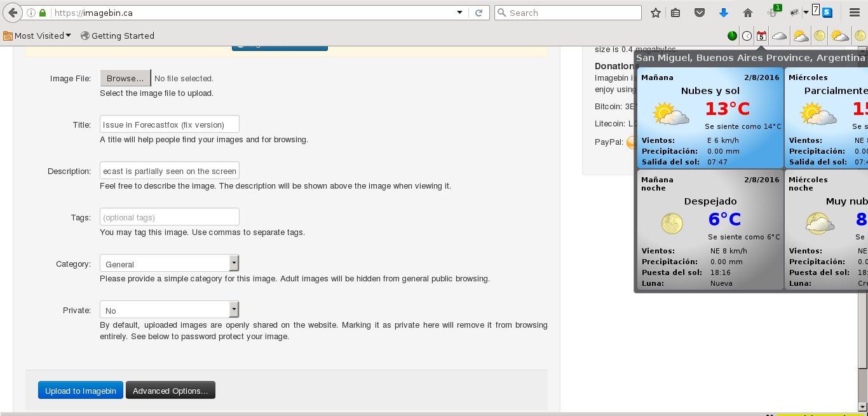Click the 'Nueva' moon phase value
Screen dimensions: 868x416
721,283
